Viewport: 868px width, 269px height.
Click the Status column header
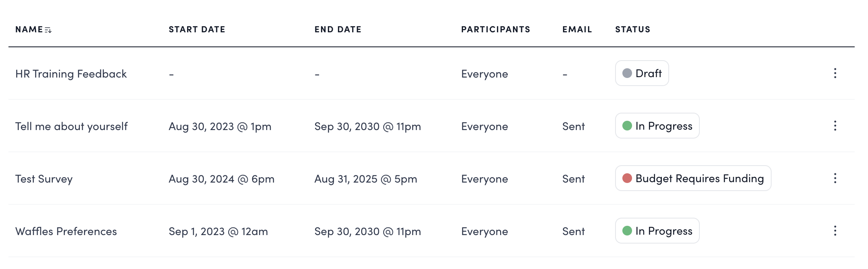point(632,29)
